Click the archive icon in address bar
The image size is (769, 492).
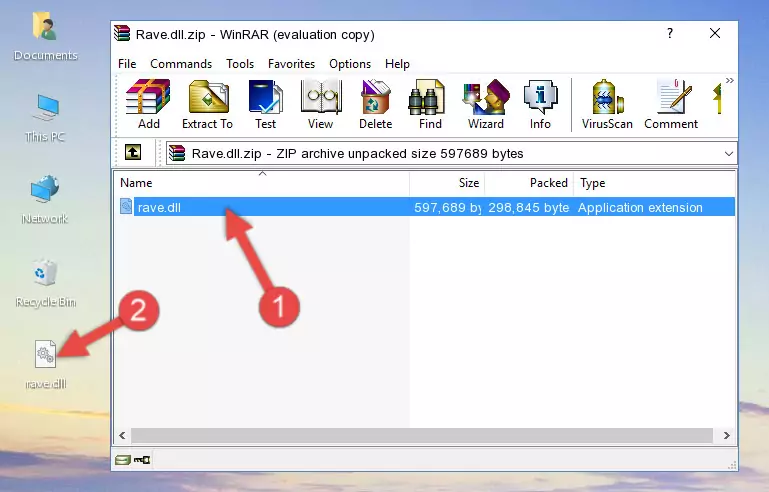177,154
